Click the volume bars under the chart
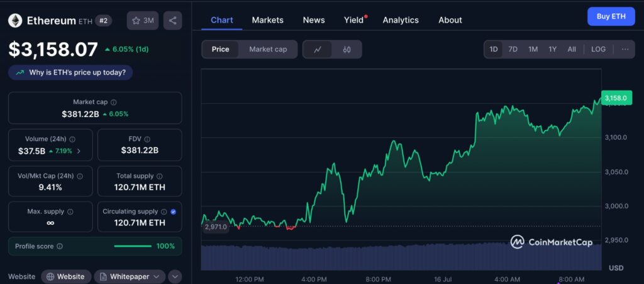This screenshot has width=644, height=284. (x=401, y=257)
